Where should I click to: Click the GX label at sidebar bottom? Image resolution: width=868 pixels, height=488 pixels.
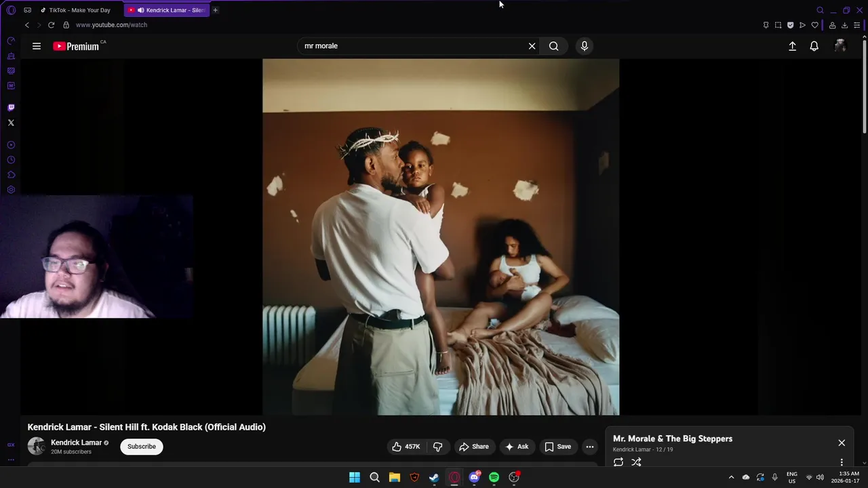[11, 445]
